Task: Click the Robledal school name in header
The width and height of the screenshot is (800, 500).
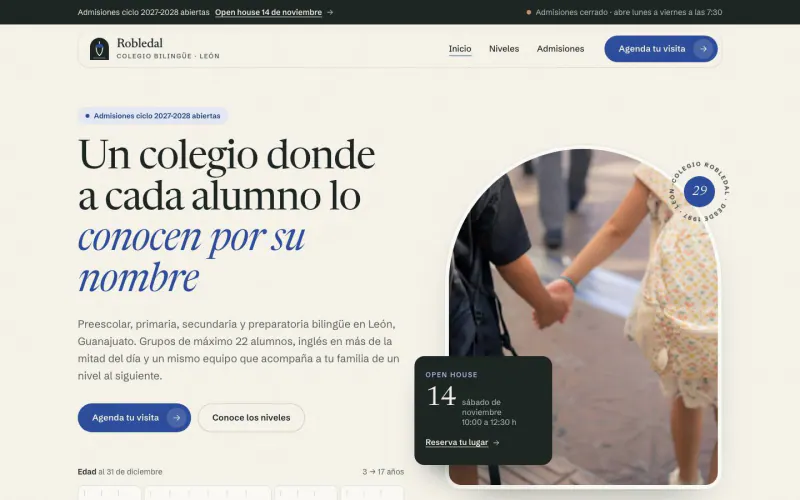Action: coord(140,43)
